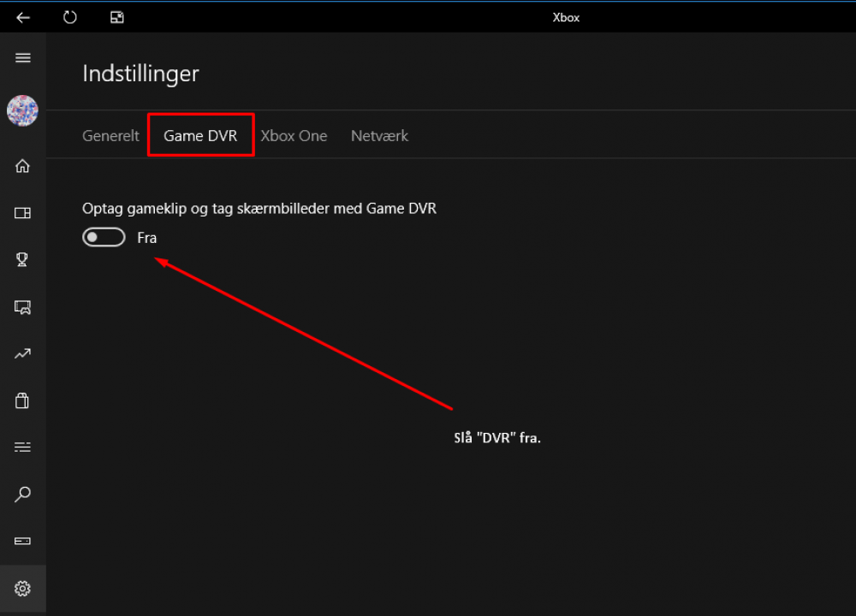
Task: Open the activity feed list icon
Action: click(x=22, y=447)
